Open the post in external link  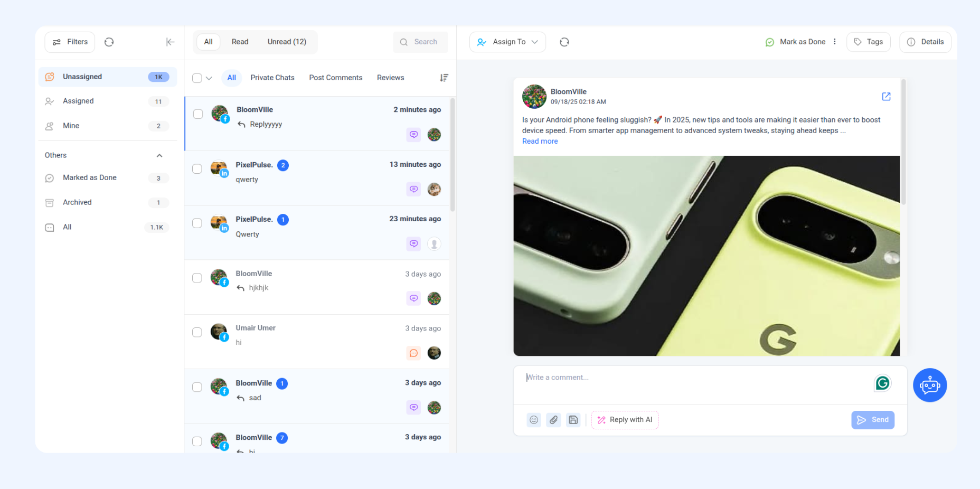(887, 97)
